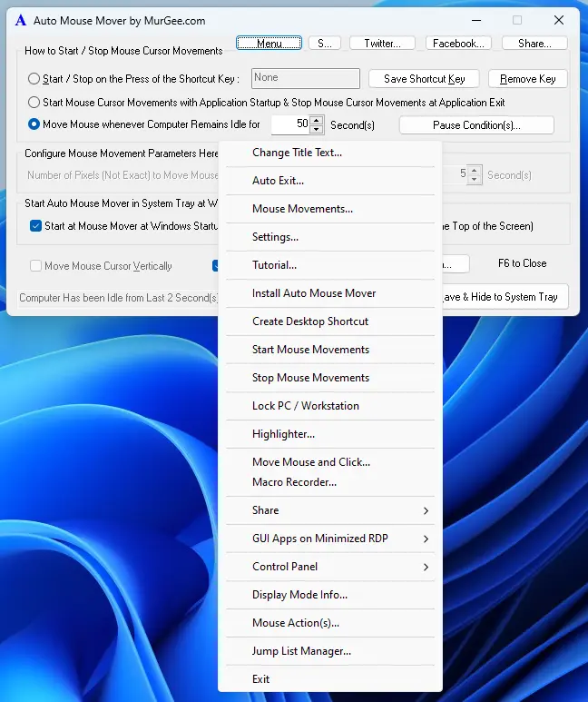Open Highlighter... menu item

[330, 434]
